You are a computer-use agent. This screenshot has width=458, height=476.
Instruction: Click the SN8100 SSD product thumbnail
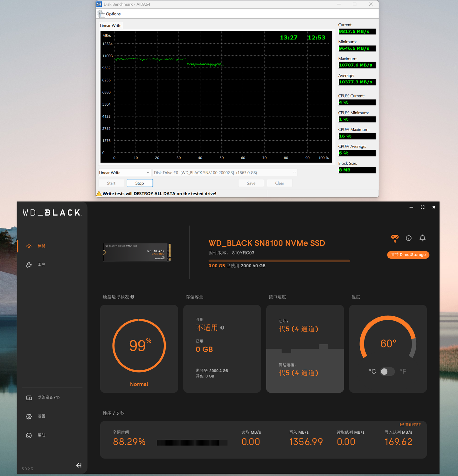point(137,252)
